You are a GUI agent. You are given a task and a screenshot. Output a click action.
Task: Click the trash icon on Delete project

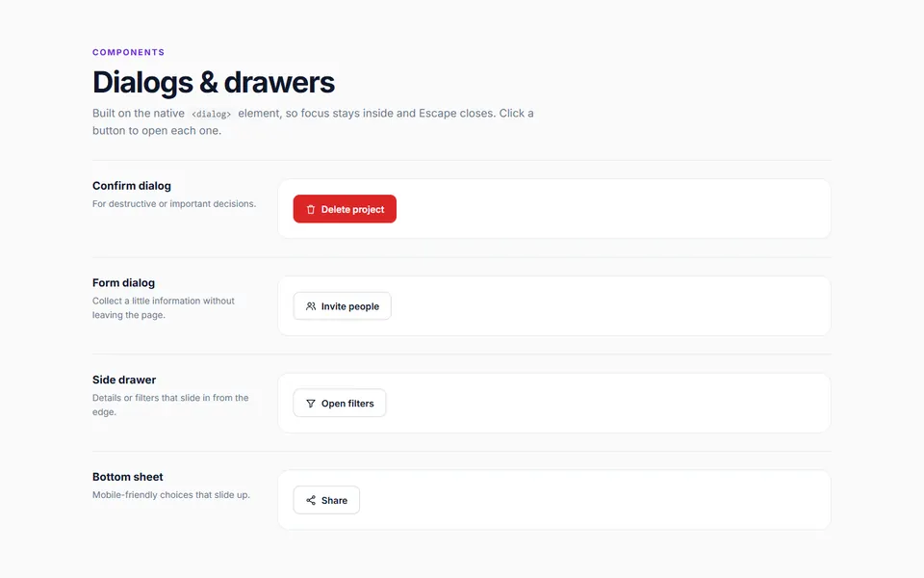(x=311, y=209)
